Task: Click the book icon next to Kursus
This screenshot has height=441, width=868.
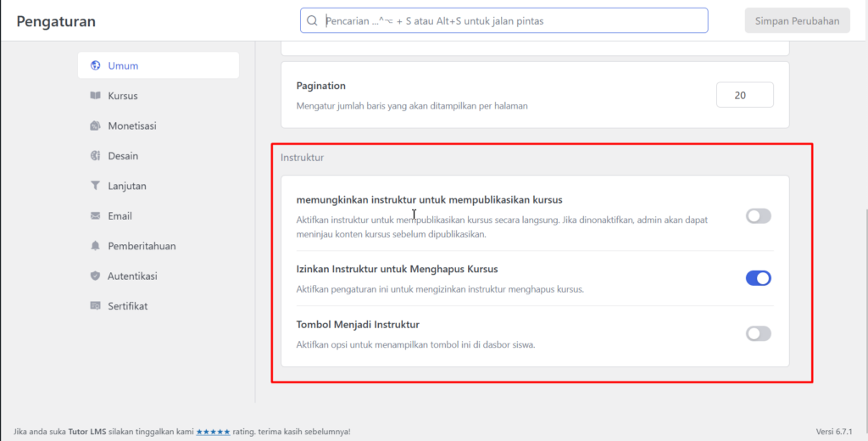Action: tap(96, 96)
